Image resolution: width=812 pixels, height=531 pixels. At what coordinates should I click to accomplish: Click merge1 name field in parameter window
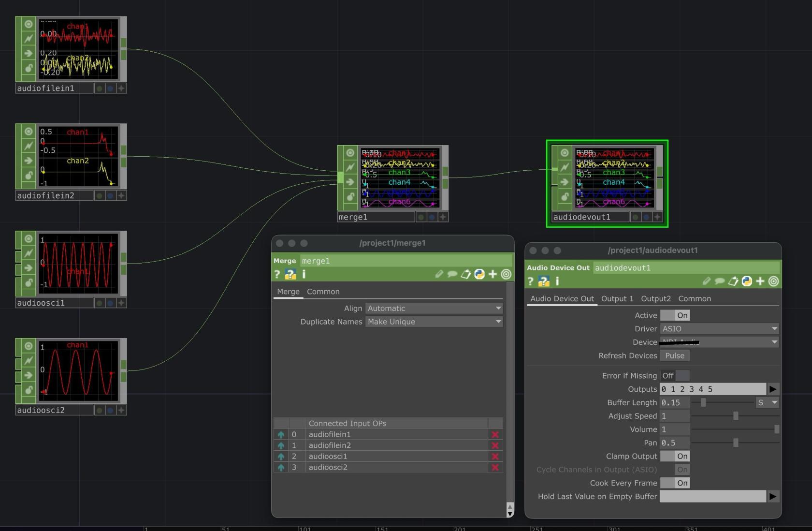coord(406,261)
